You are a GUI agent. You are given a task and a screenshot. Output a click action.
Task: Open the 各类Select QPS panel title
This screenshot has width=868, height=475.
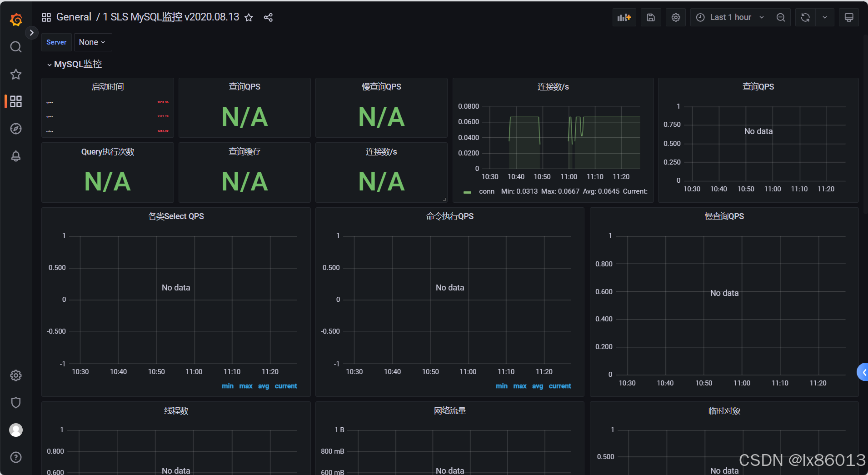click(176, 216)
